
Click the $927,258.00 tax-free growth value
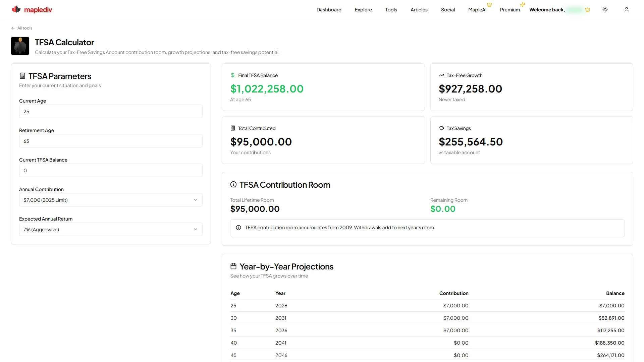click(470, 89)
